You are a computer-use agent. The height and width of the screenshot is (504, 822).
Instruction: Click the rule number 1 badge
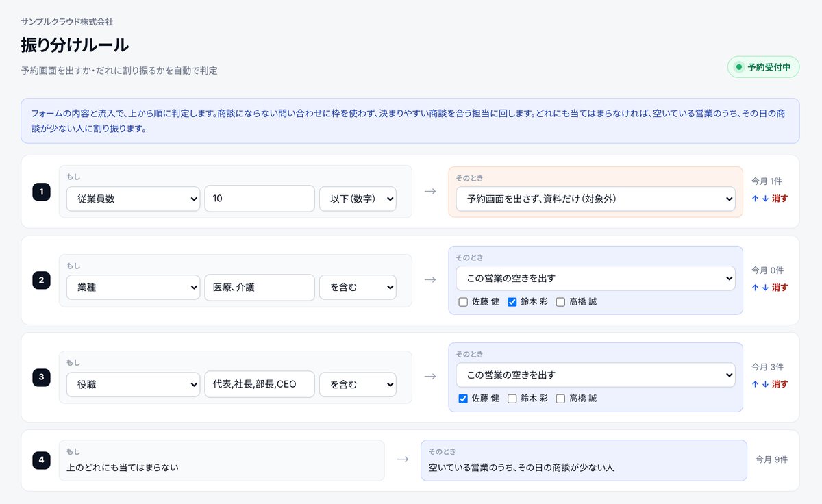41,192
